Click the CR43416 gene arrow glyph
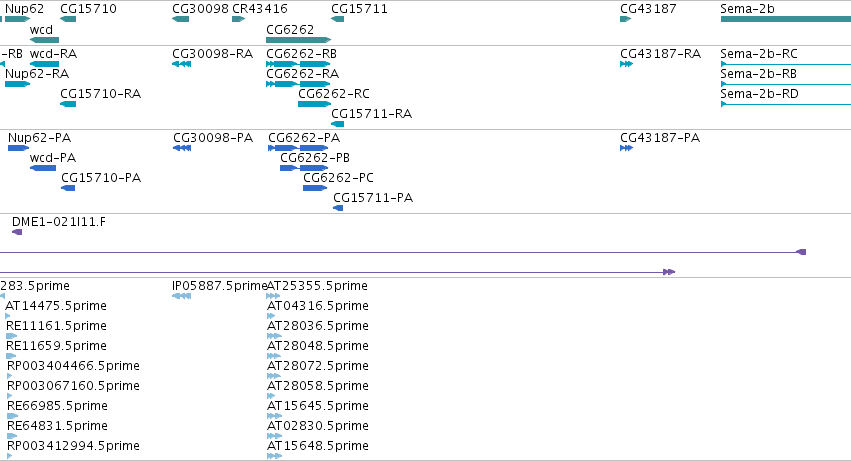Viewport: 851px width, 461px height. (238, 19)
